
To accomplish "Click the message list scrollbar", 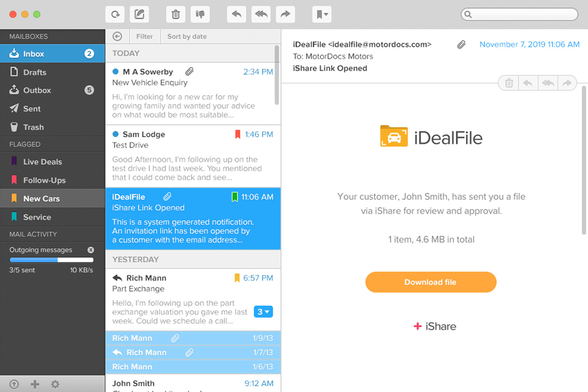I will coord(277,75).
